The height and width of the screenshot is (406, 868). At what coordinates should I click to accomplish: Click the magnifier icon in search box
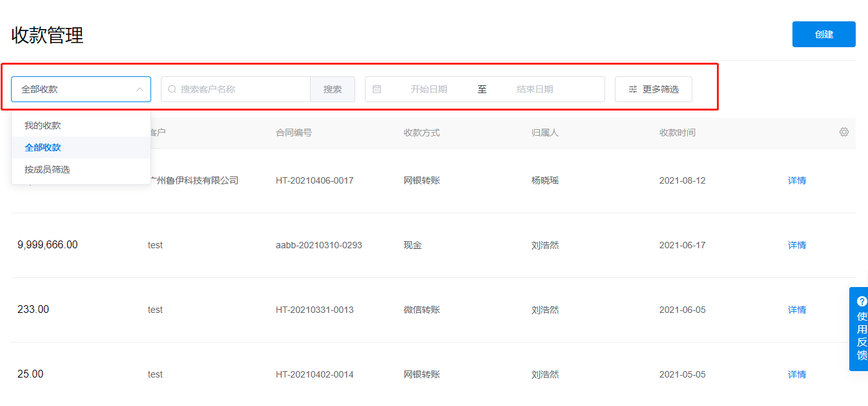pos(172,89)
